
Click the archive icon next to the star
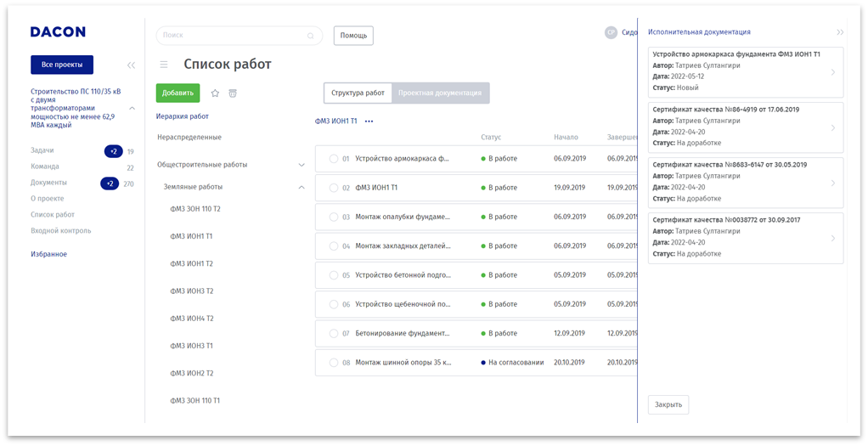[x=233, y=93]
